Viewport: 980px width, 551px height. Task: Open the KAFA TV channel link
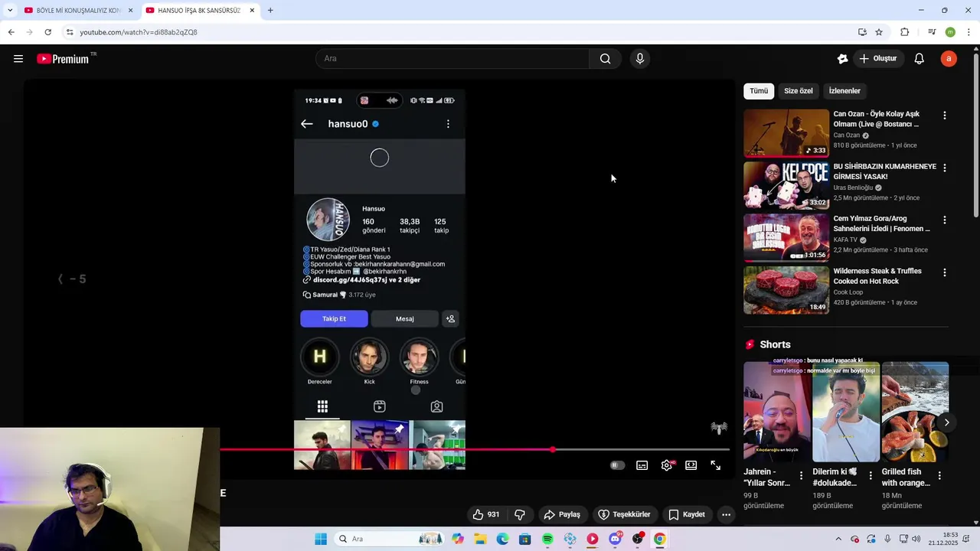point(846,240)
